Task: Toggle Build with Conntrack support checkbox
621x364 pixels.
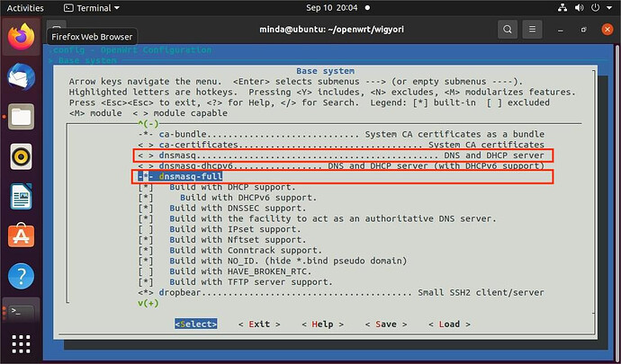Action: (x=145, y=251)
